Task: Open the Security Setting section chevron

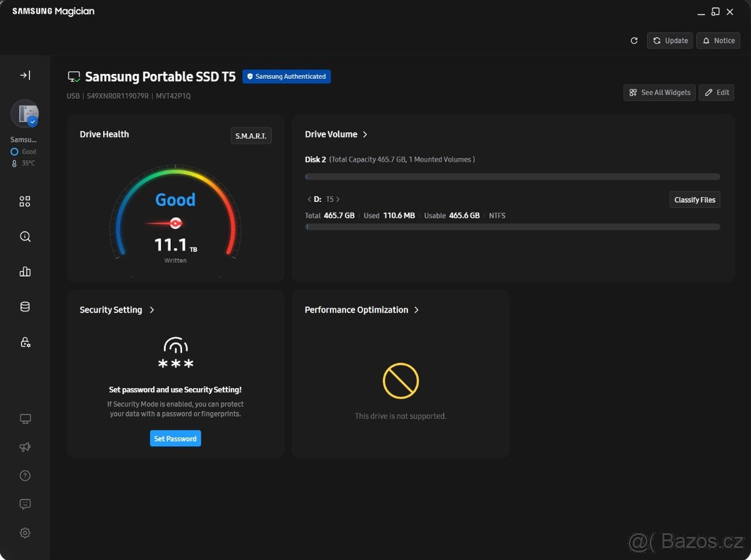Action: click(x=152, y=309)
